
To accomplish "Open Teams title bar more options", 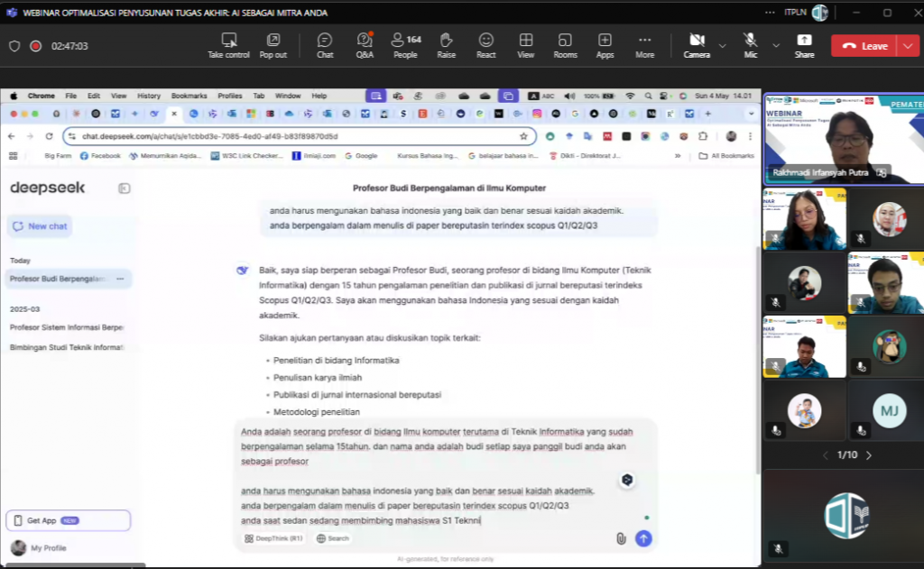I will point(770,13).
